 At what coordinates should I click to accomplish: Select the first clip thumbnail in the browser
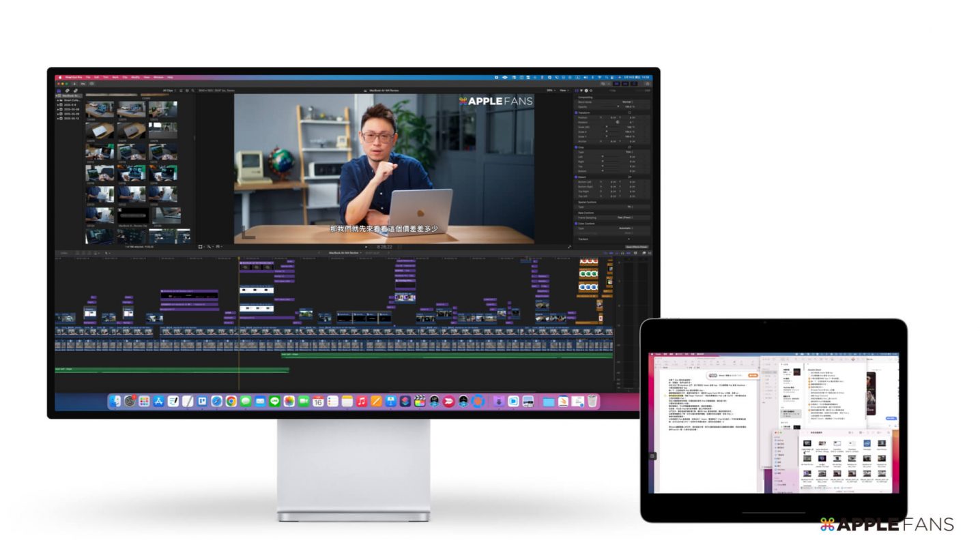coord(99,110)
